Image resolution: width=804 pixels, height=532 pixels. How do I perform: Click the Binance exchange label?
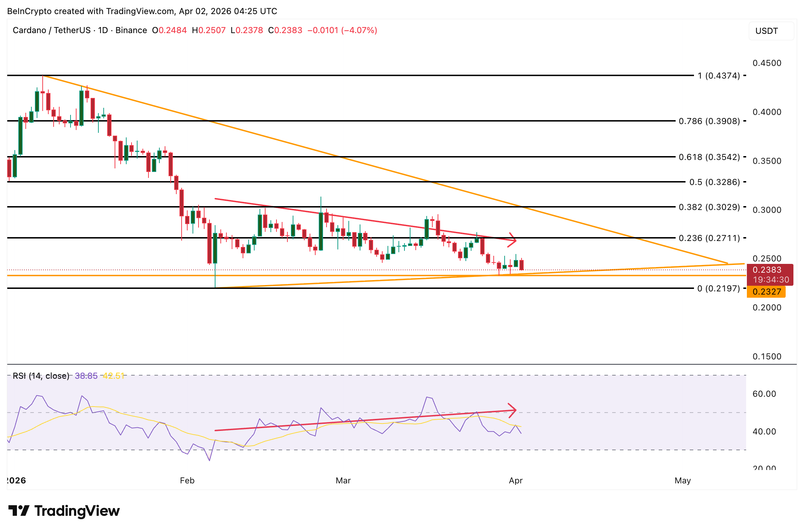132,30
